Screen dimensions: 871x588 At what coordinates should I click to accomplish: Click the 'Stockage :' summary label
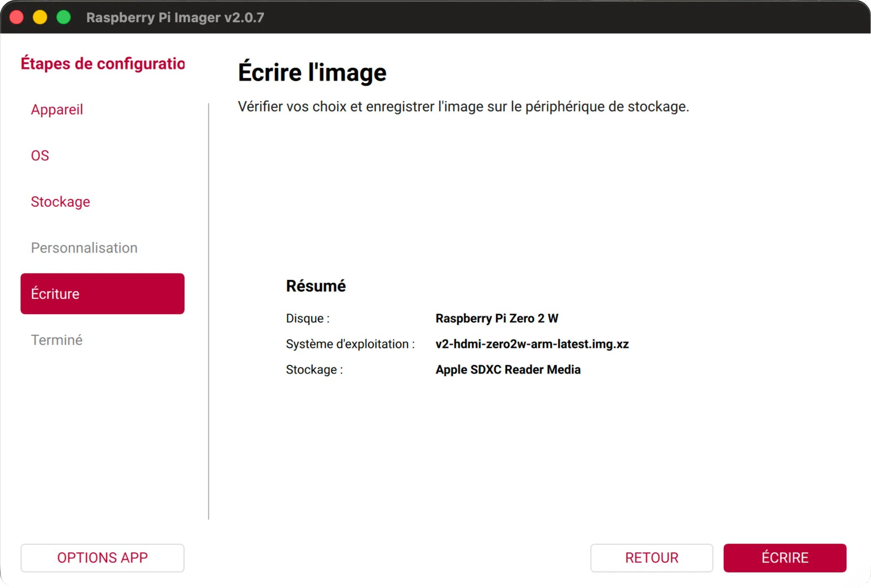click(x=315, y=370)
